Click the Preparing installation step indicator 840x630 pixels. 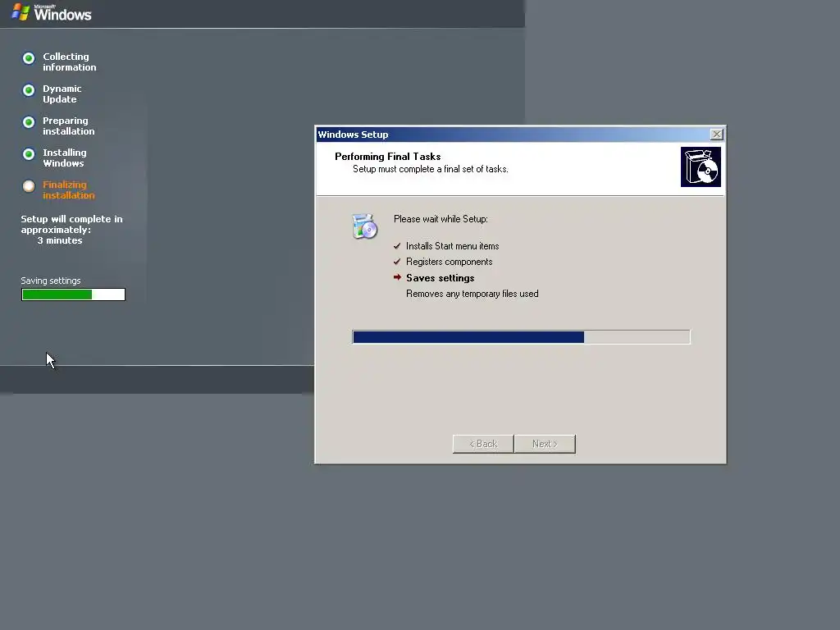29,122
